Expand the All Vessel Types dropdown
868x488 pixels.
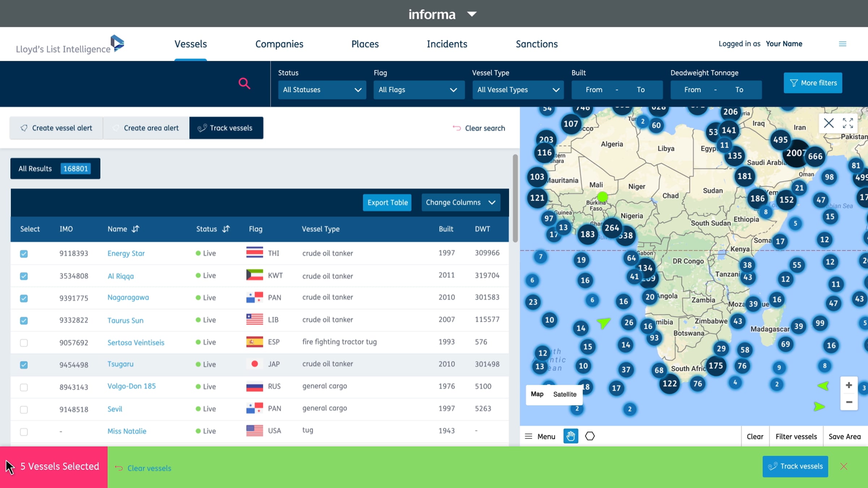(518, 90)
